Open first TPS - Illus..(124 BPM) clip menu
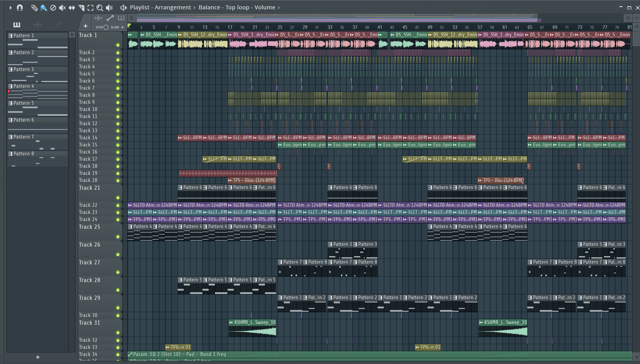 [230, 180]
